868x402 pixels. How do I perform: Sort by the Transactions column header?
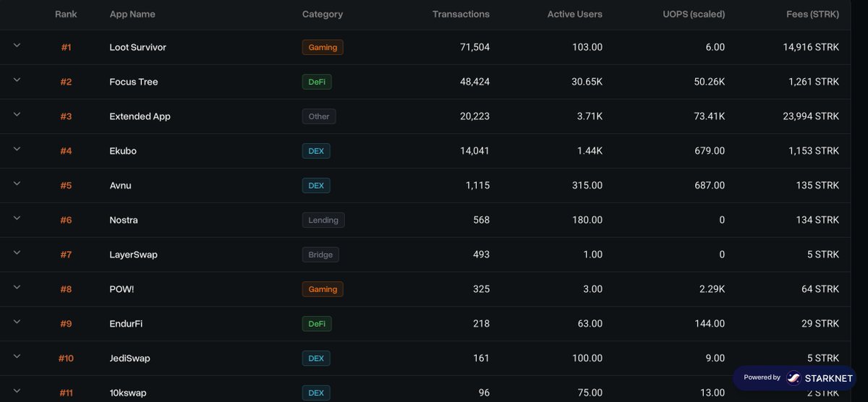(x=461, y=14)
